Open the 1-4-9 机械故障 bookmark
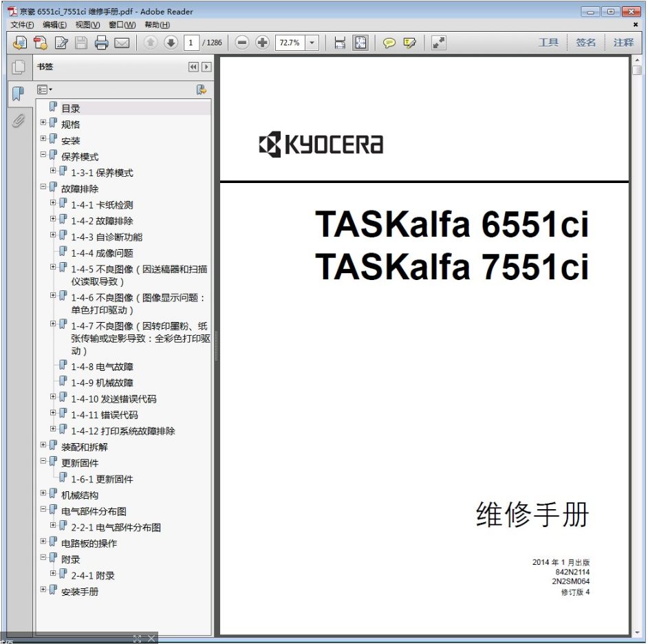The image size is (648, 644). pyautogui.click(x=102, y=383)
